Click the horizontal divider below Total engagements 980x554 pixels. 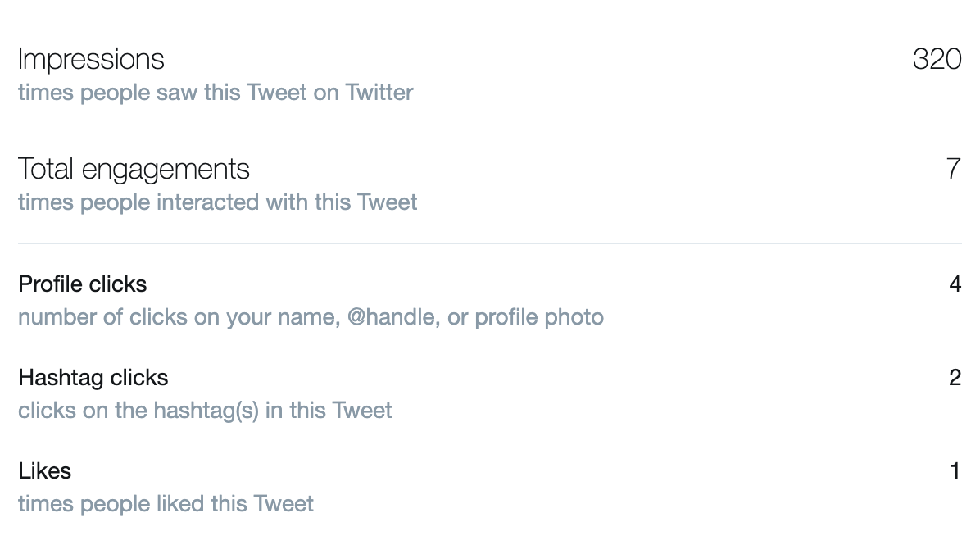[x=489, y=243]
